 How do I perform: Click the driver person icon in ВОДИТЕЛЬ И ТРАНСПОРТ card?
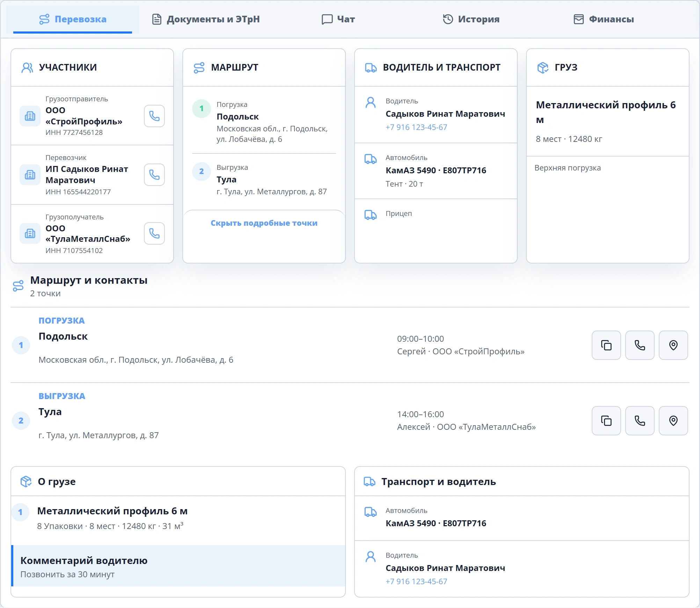click(x=371, y=102)
